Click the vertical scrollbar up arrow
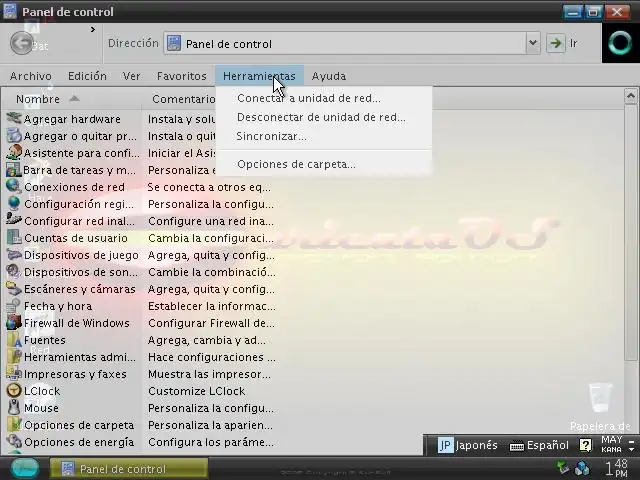The image size is (640, 480). pyautogui.click(x=631, y=96)
